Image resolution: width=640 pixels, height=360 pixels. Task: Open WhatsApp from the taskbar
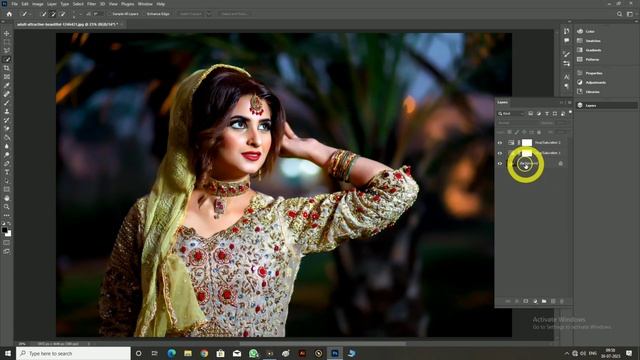coord(253,353)
